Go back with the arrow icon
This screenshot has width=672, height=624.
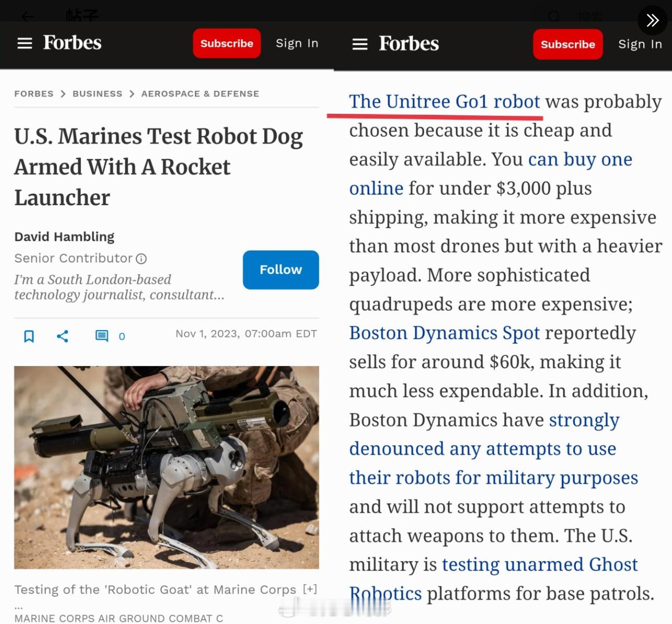point(27,16)
